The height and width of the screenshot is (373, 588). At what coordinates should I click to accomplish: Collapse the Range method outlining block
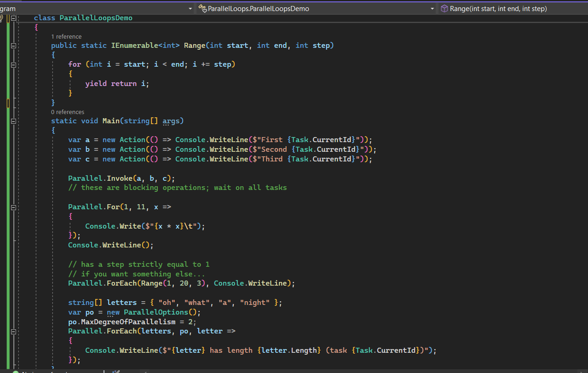[x=13, y=46]
